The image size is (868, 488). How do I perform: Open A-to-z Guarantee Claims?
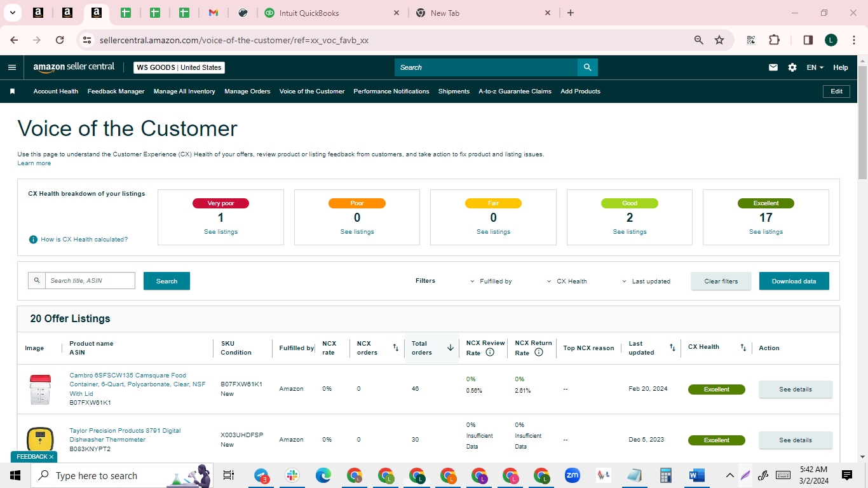click(515, 91)
